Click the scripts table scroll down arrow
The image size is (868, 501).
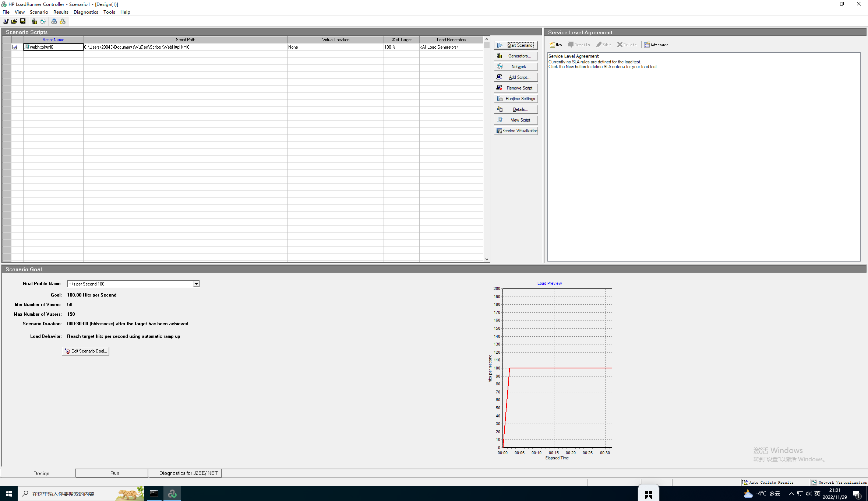click(x=487, y=259)
